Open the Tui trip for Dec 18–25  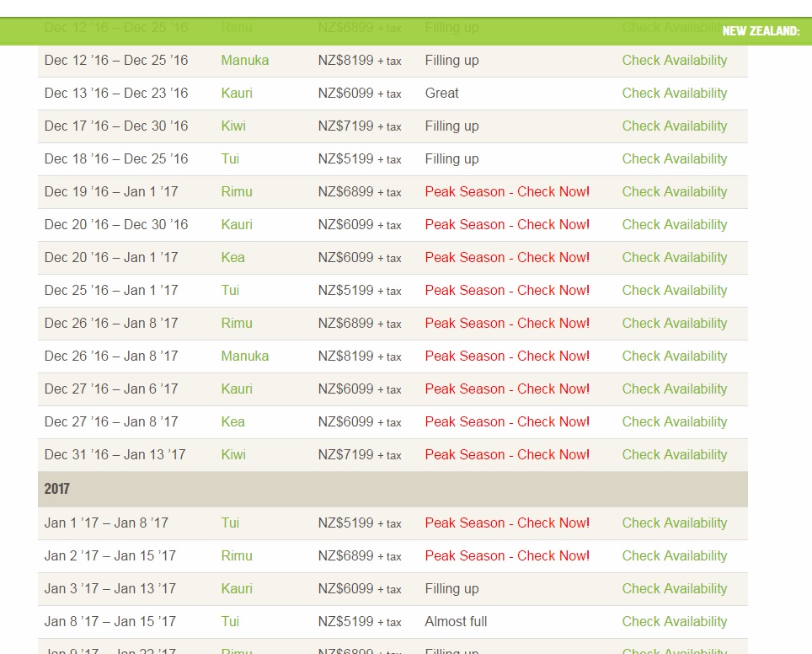[230, 159]
